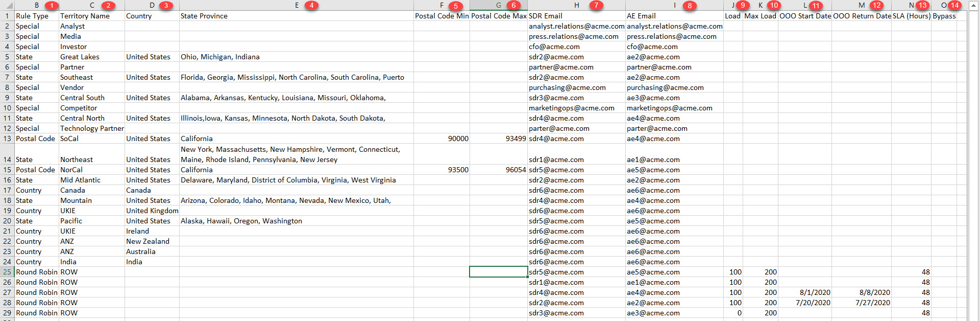
Task: Click the red badge numbered 10
Action: (x=774, y=6)
